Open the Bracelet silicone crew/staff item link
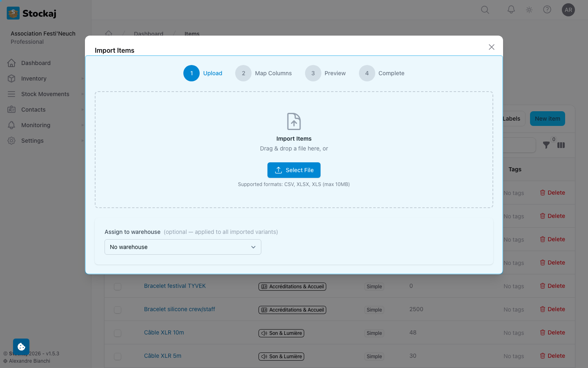 click(180, 309)
